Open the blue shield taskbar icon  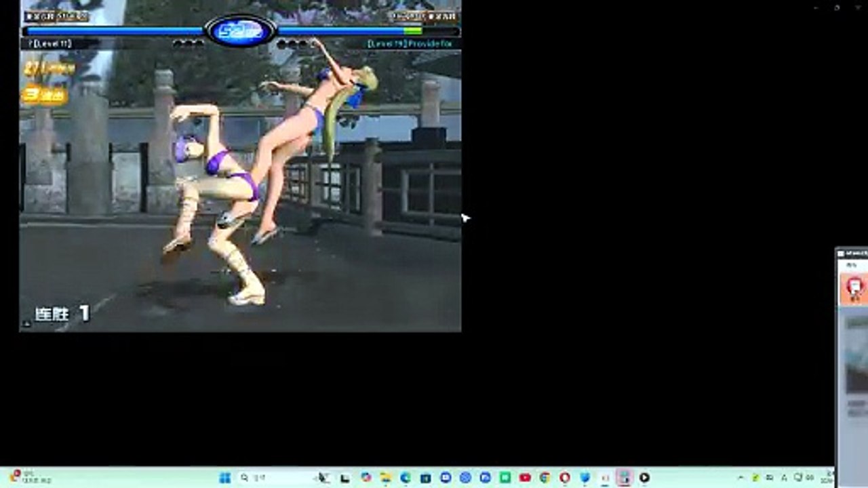[585, 478]
